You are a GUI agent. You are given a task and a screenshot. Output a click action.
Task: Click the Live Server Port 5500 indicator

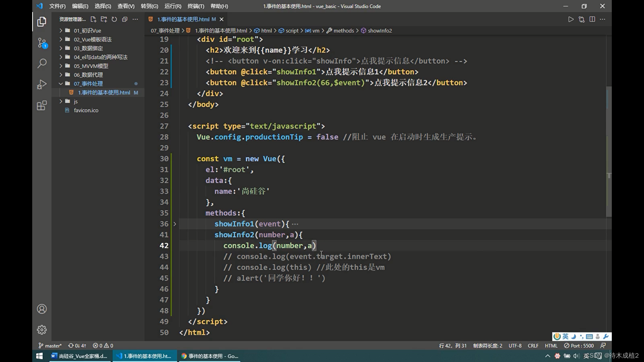point(579,346)
